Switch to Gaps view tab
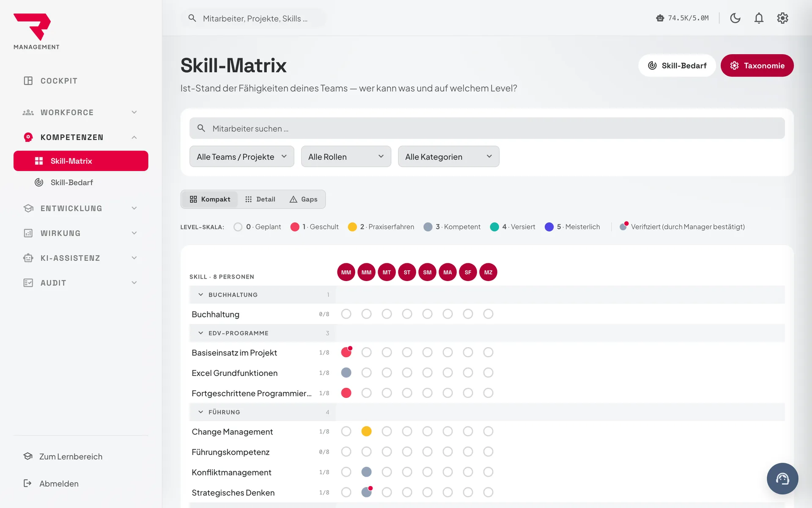812x508 pixels. pos(303,199)
